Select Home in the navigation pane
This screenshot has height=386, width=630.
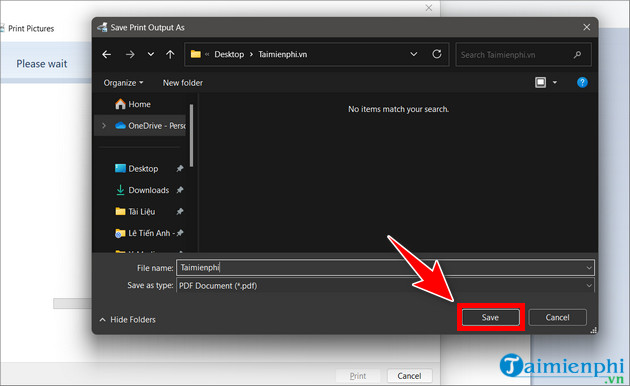pos(139,104)
